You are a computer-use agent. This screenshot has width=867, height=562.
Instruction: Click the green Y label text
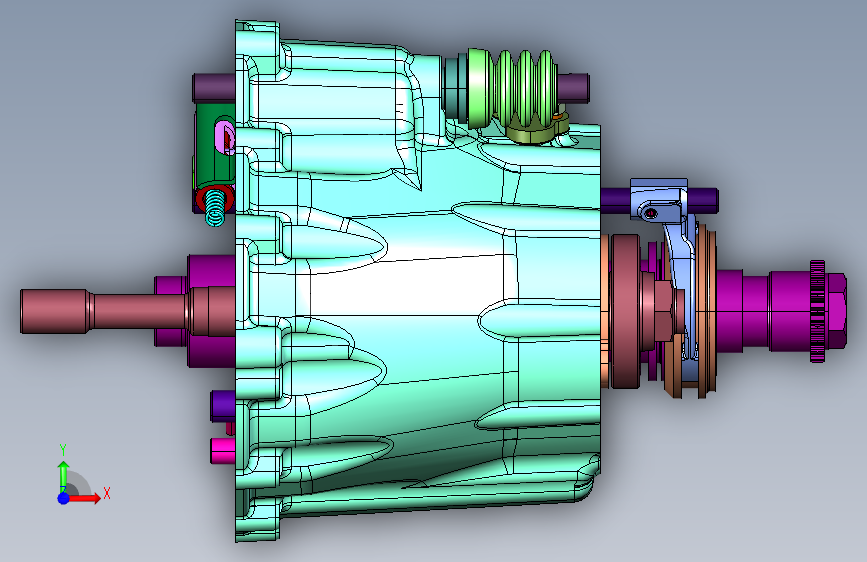coord(63,450)
